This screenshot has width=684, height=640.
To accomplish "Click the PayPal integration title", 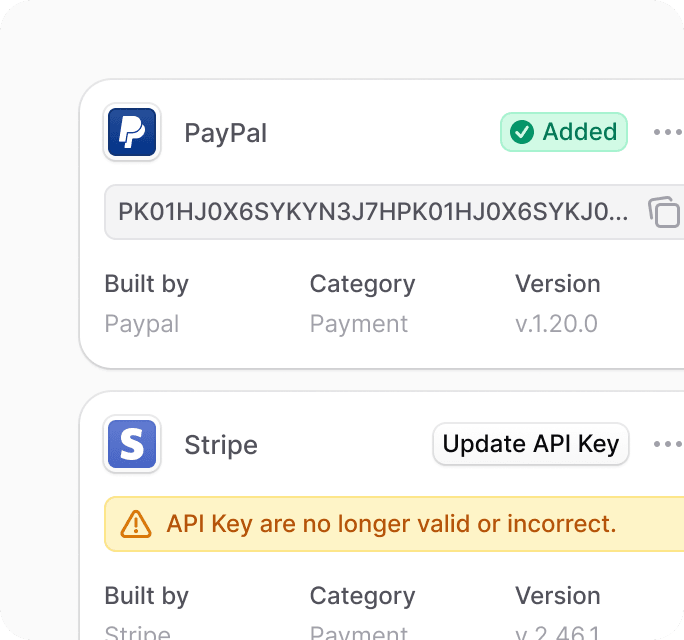I will pyautogui.click(x=226, y=133).
